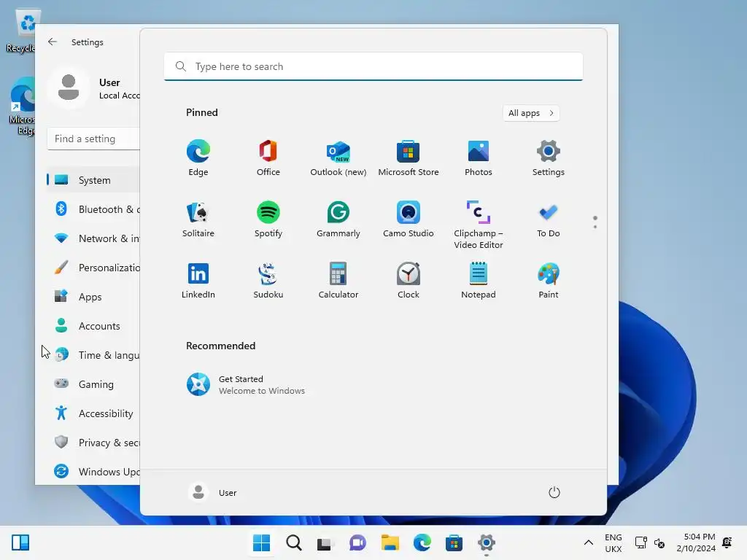747x560 pixels.
Task: Launch Camo Studio
Action: point(409,219)
